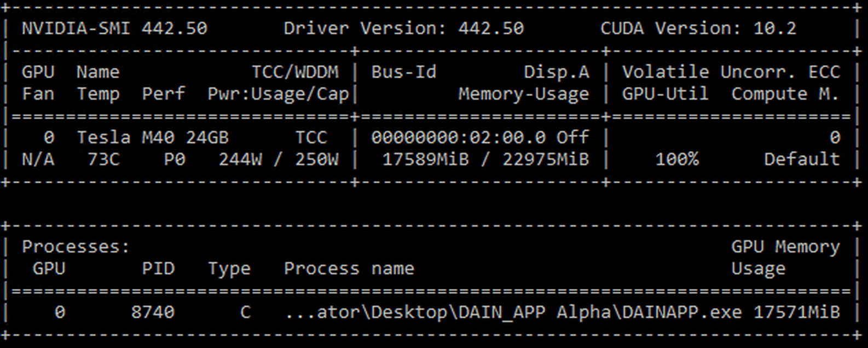
Task: Click the 17571MiB process memory usage
Action: tap(796, 312)
